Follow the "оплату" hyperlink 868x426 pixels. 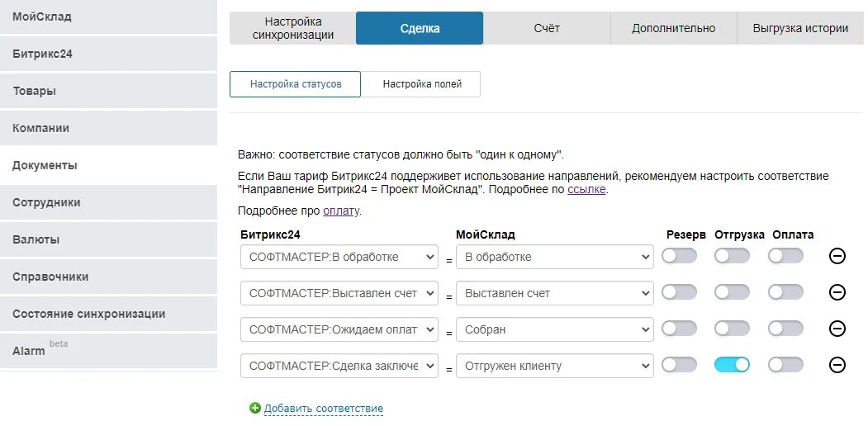click(341, 211)
